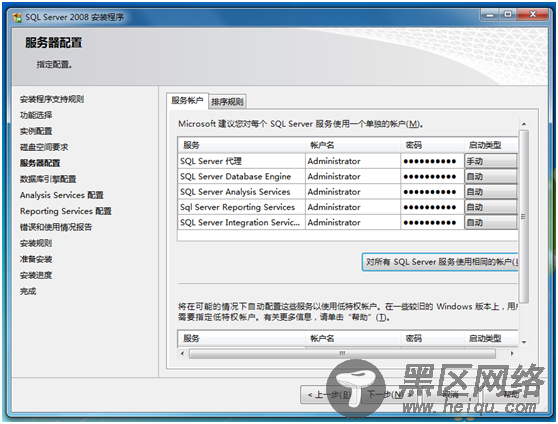The image size is (558, 424).
Task: Select 安装进度 step in sidebar
Action: click(x=36, y=275)
